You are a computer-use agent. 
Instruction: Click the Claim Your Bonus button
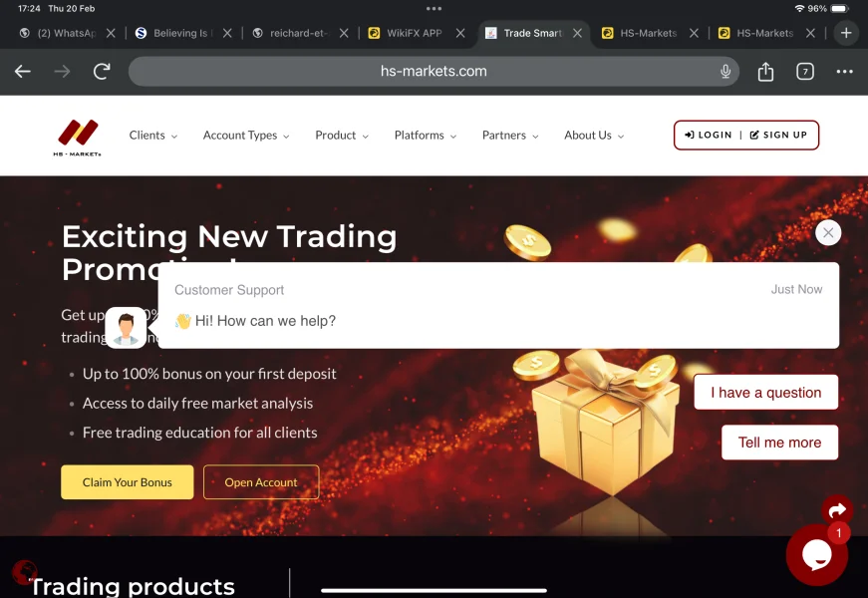(128, 482)
